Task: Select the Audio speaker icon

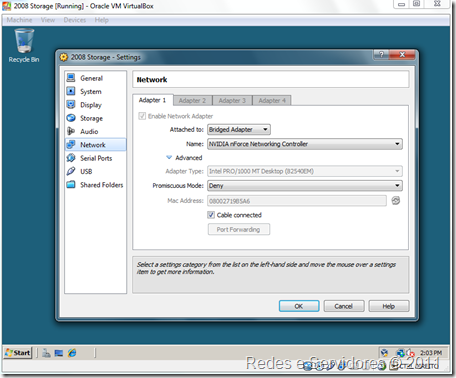Action: [x=71, y=131]
